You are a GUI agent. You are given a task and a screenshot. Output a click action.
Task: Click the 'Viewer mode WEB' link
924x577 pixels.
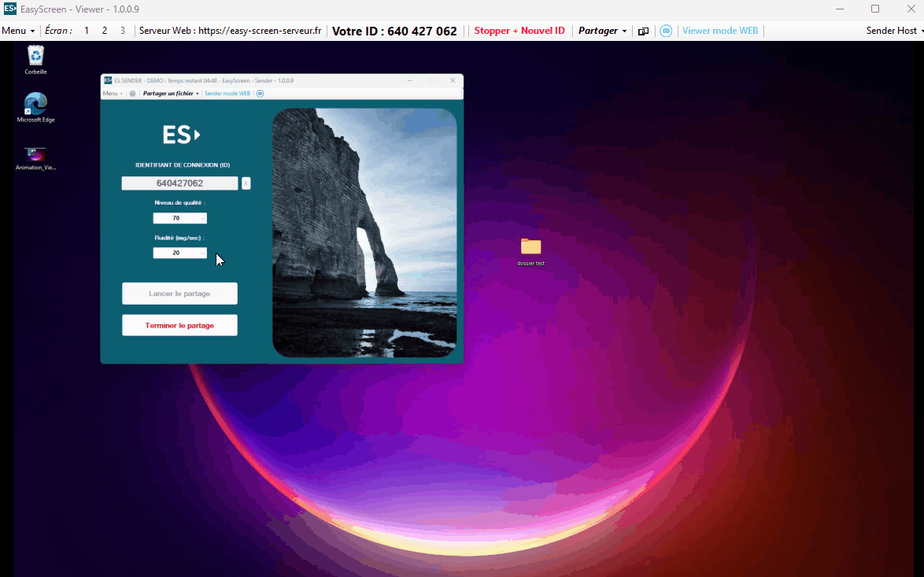[x=719, y=31]
